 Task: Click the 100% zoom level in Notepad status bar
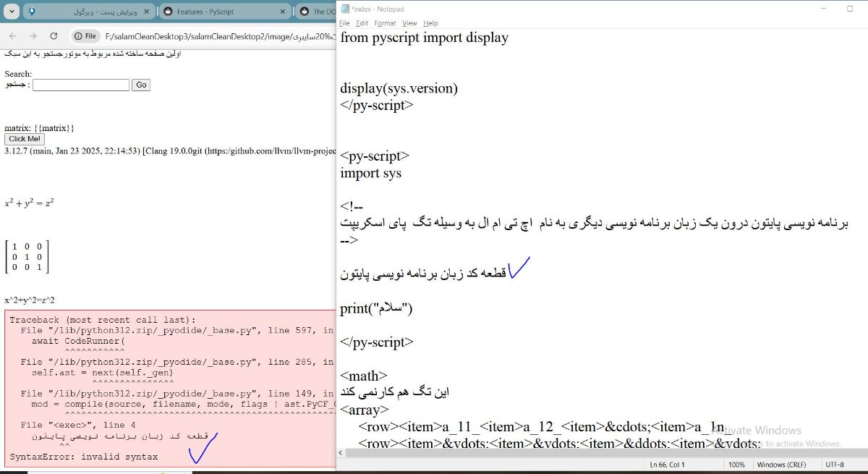pyautogui.click(x=737, y=465)
